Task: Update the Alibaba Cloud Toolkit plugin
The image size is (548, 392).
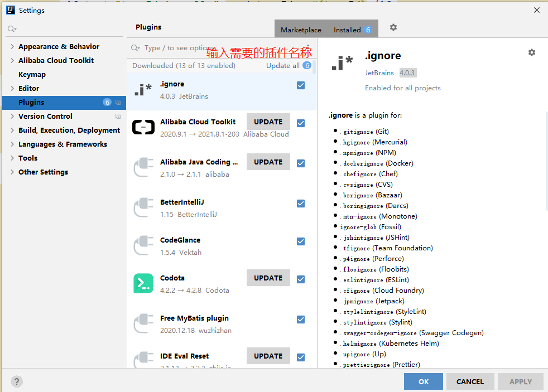Action: pos(268,122)
